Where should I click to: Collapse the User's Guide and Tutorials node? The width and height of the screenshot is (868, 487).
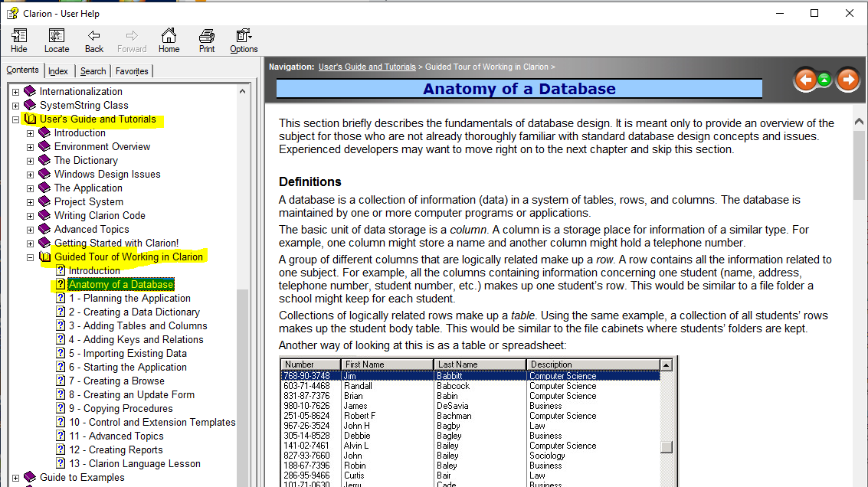click(15, 119)
